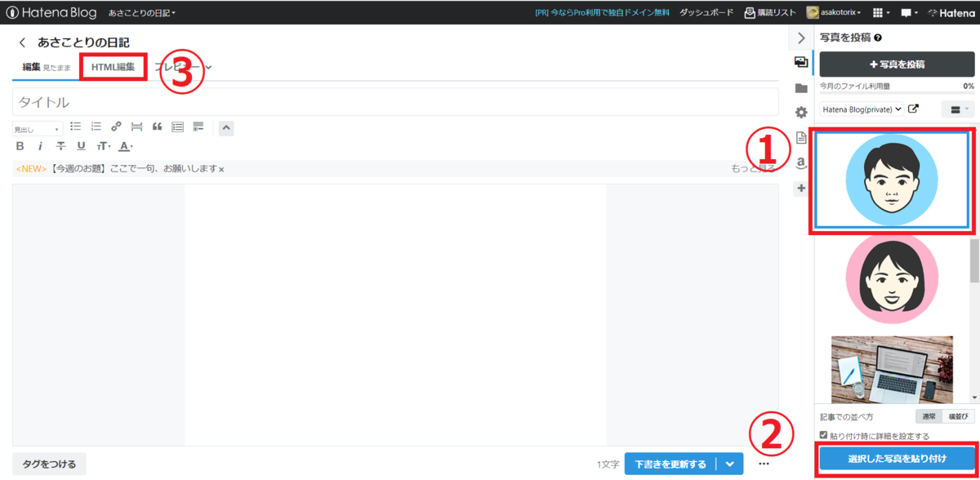Insert a bulleted list
This screenshot has height=480, width=980.
coord(75,127)
